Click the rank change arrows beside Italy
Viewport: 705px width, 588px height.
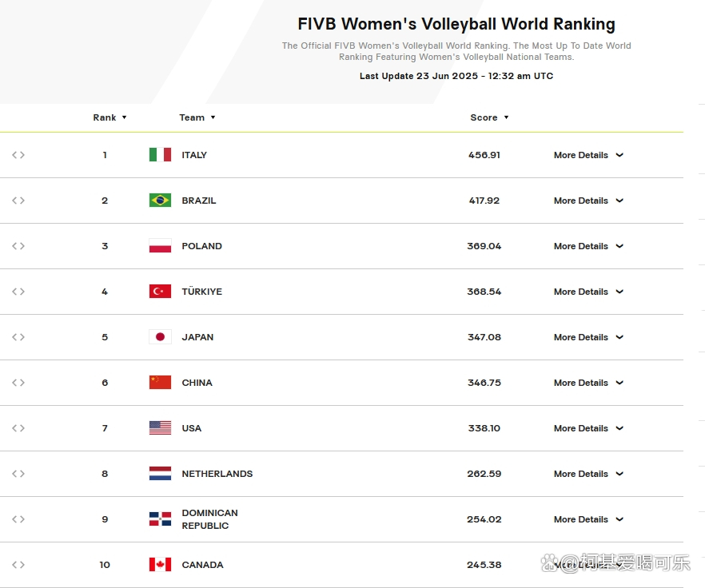click(x=18, y=155)
